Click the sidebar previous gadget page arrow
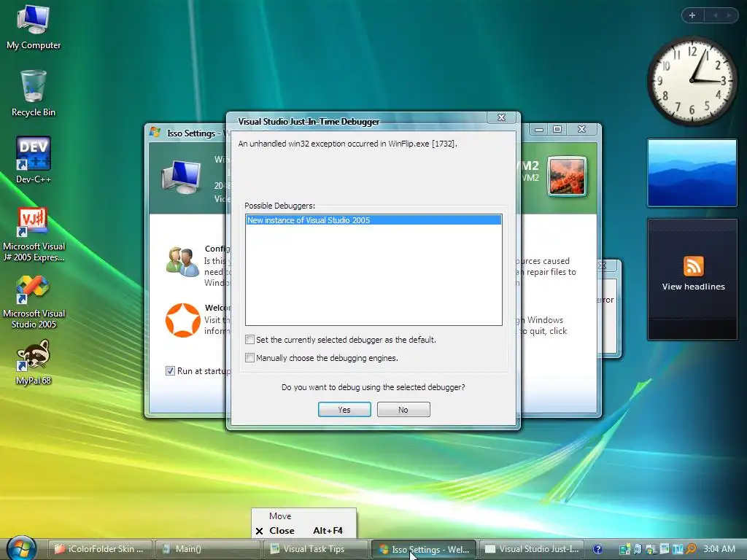Screen dimensions: 747x560 (715, 15)
